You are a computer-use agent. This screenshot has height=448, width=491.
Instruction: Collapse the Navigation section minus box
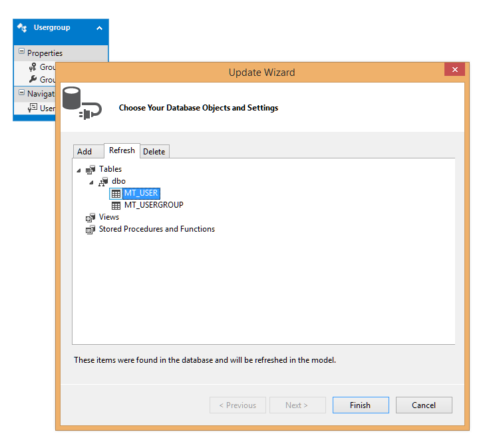pyautogui.click(x=21, y=93)
